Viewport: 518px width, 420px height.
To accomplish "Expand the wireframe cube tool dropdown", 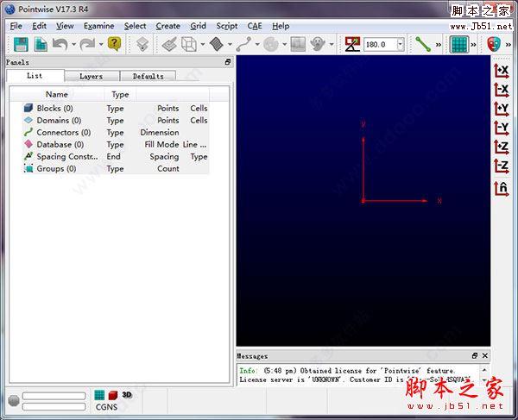I will click(x=203, y=44).
